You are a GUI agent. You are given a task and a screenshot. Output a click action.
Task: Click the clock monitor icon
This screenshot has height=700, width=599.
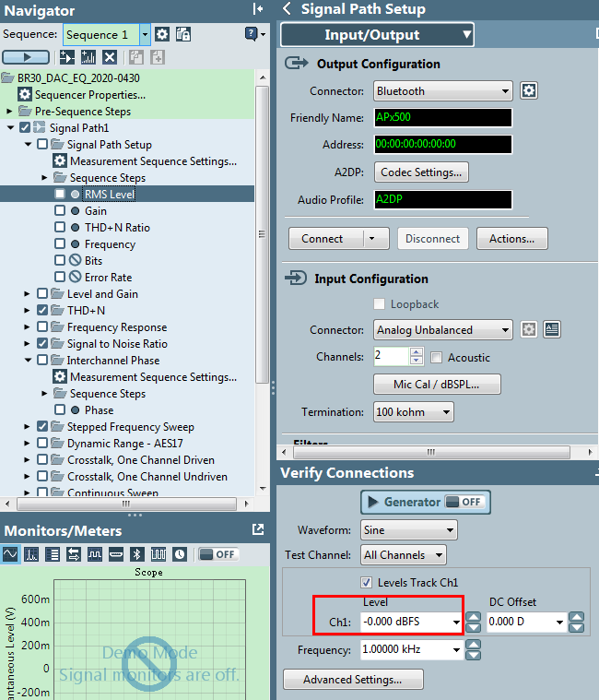180,554
